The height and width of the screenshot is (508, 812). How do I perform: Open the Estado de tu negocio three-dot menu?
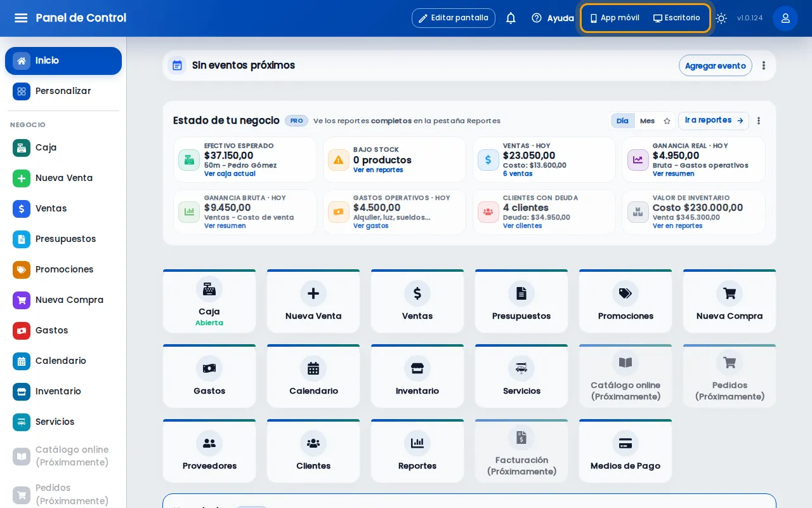click(759, 121)
